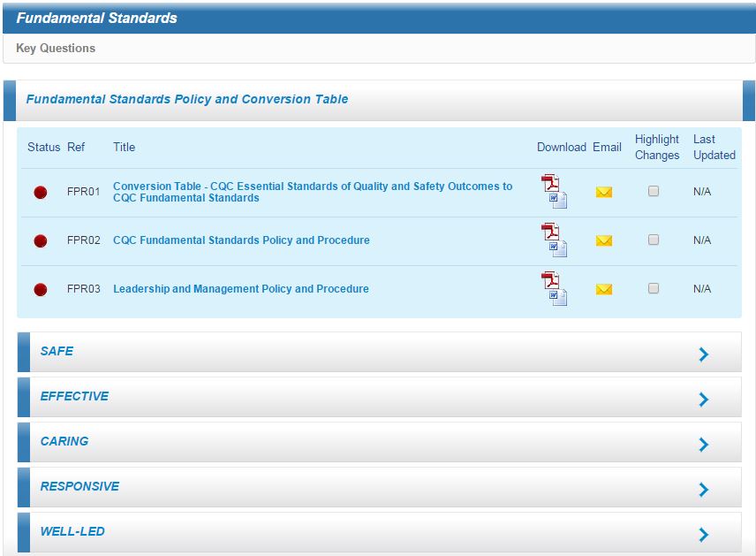
Task: Select the FPR03 reference cell
Action: 83,289
